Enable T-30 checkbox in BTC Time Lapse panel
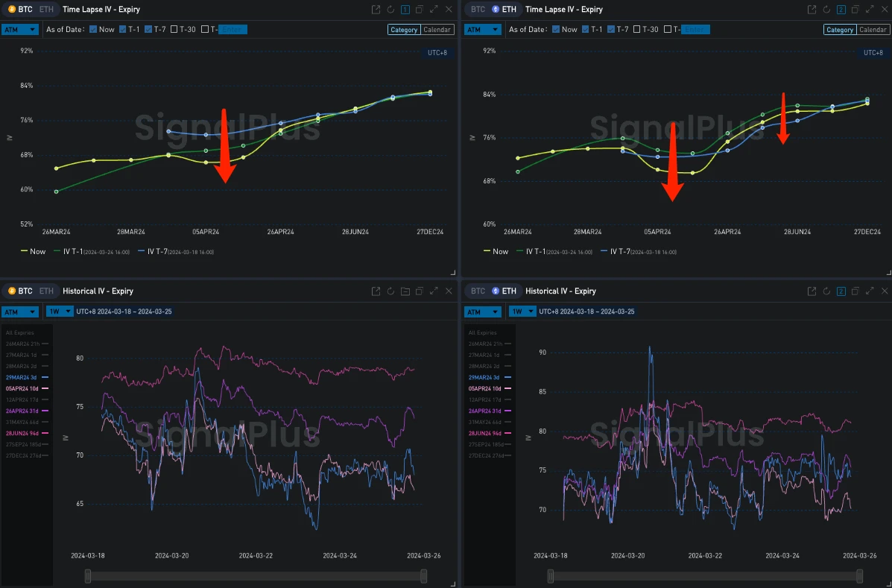Image resolution: width=892 pixels, height=588 pixels. click(174, 30)
